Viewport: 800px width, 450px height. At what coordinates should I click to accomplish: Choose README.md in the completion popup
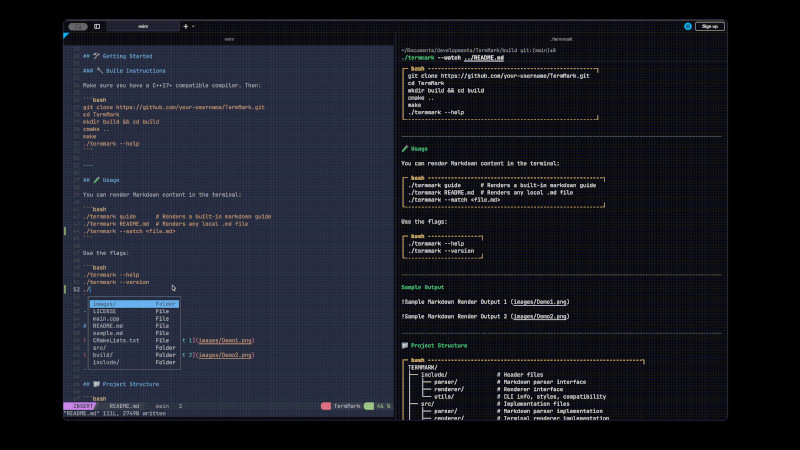tap(134, 326)
